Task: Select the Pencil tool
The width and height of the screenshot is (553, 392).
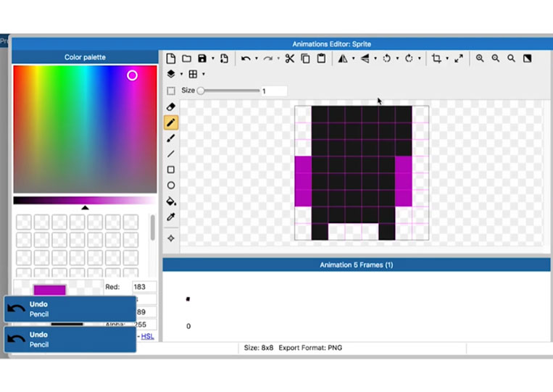Action: (171, 122)
